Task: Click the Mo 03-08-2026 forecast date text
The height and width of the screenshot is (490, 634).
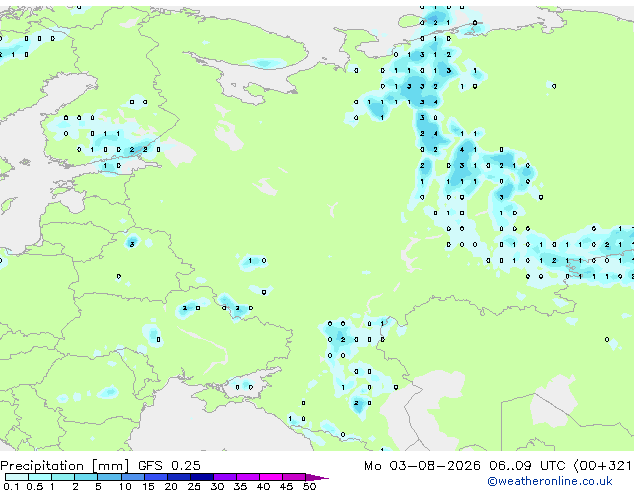Action: 422,465
